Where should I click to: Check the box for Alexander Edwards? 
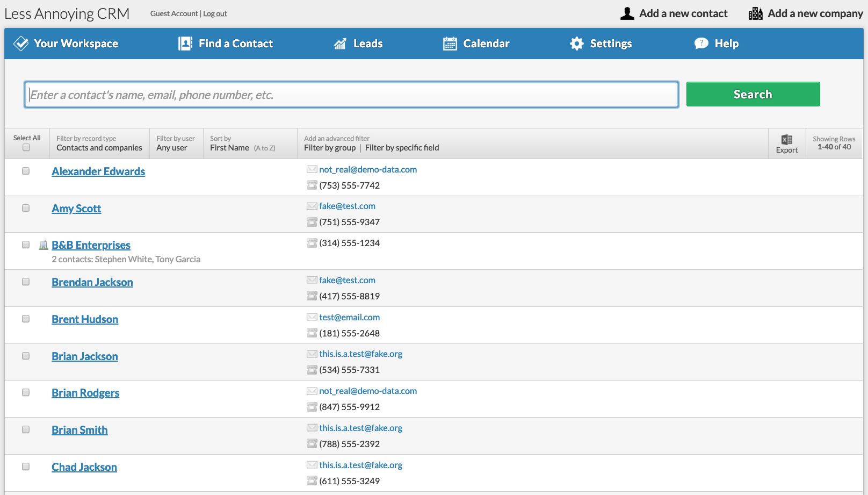point(26,171)
